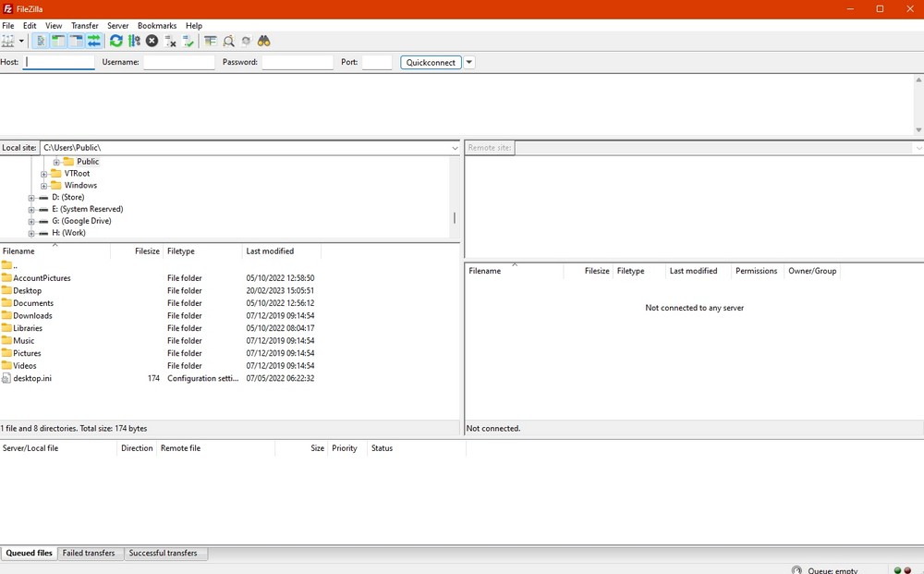Search for files recursively with binoculars icon
This screenshot has width=924, height=574.
263,41
